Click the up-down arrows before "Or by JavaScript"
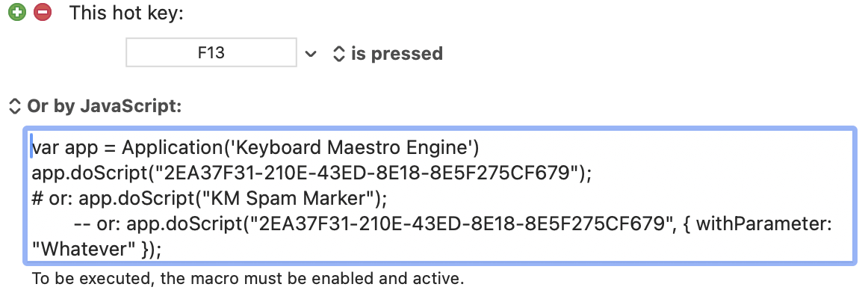Viewport: 868px width, 293px height. [x=15, y=106]
